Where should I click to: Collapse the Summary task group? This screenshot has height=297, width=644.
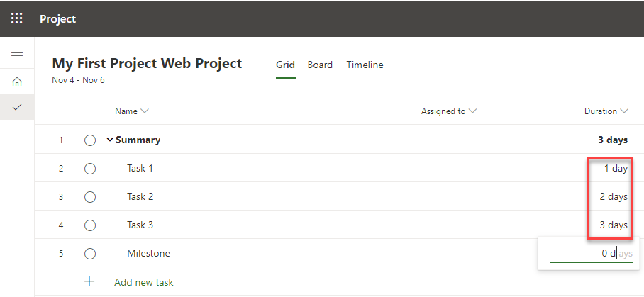tap(110, 140)
